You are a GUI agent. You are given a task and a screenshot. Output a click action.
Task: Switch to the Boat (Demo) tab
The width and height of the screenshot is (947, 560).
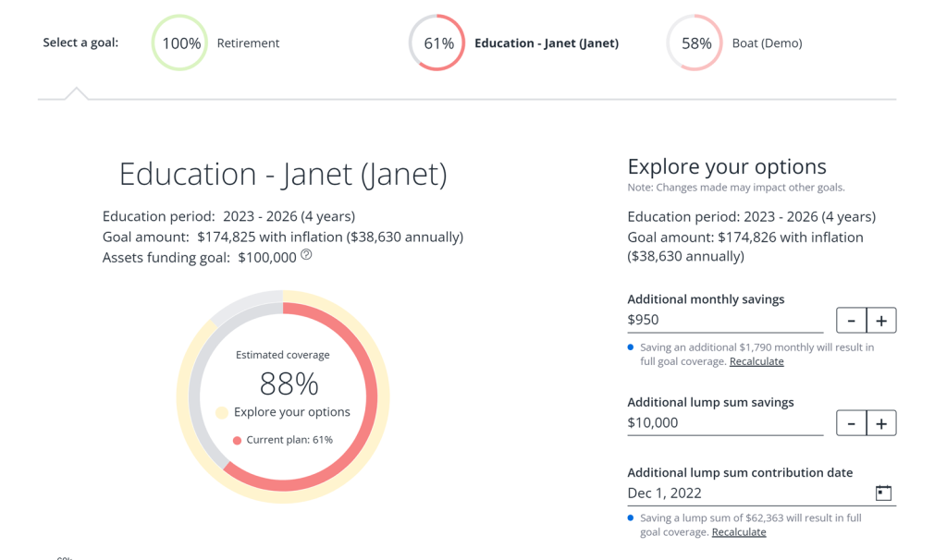768,43
